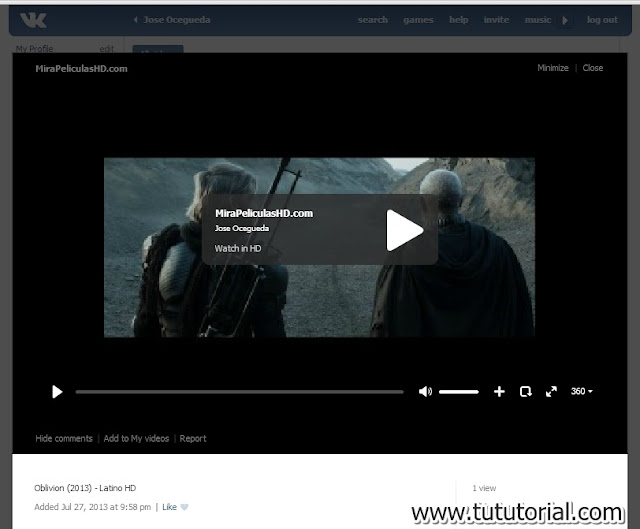Open the help page
This screenshot has height=529, width=640.
click(x=458, y=20)
